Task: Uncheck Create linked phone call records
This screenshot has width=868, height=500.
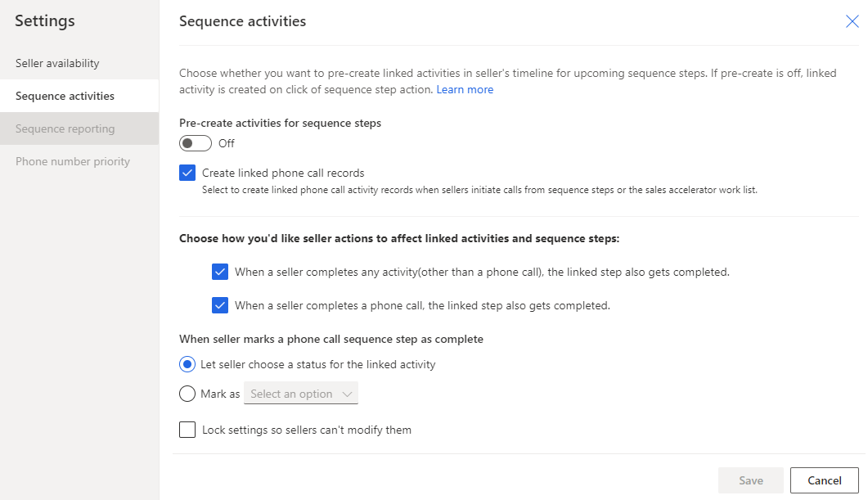Action: click(187, 173)
